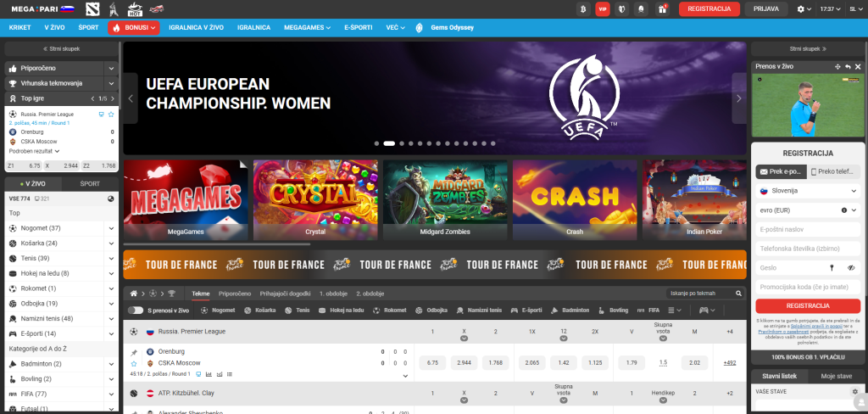Open the header icon beside the gift box
Viewport: 868px width, 414px height.
(x=643, y=8)
